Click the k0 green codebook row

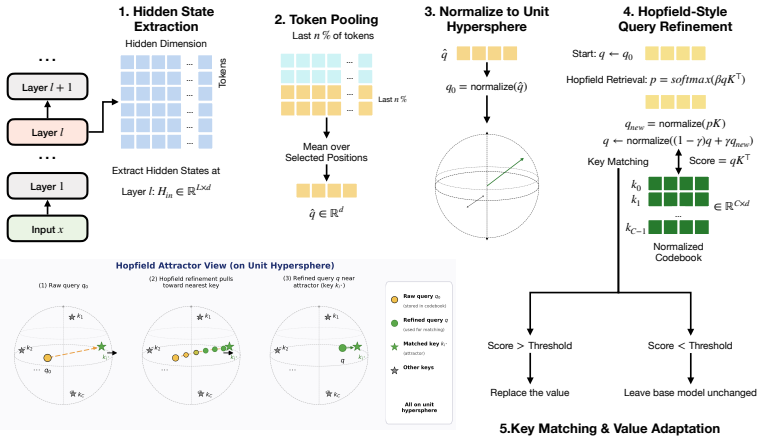click(x=678, y=184)
